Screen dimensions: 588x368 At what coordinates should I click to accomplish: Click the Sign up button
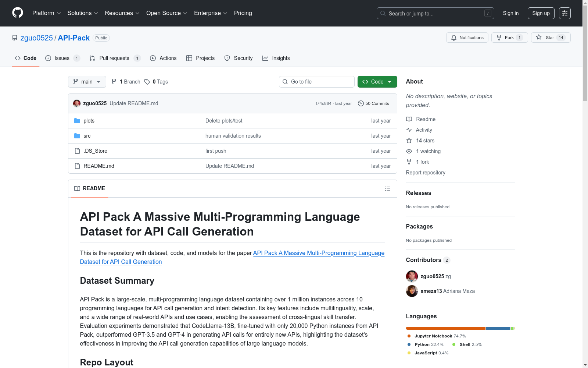tap(541, 13)
